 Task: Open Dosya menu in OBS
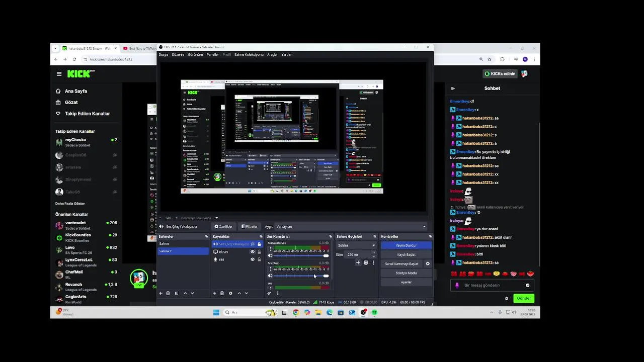[x=163, y=54]
